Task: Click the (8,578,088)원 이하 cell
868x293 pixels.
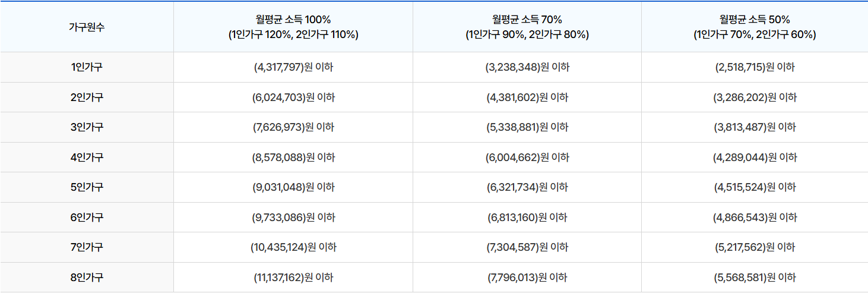Action: coord(293,157)
